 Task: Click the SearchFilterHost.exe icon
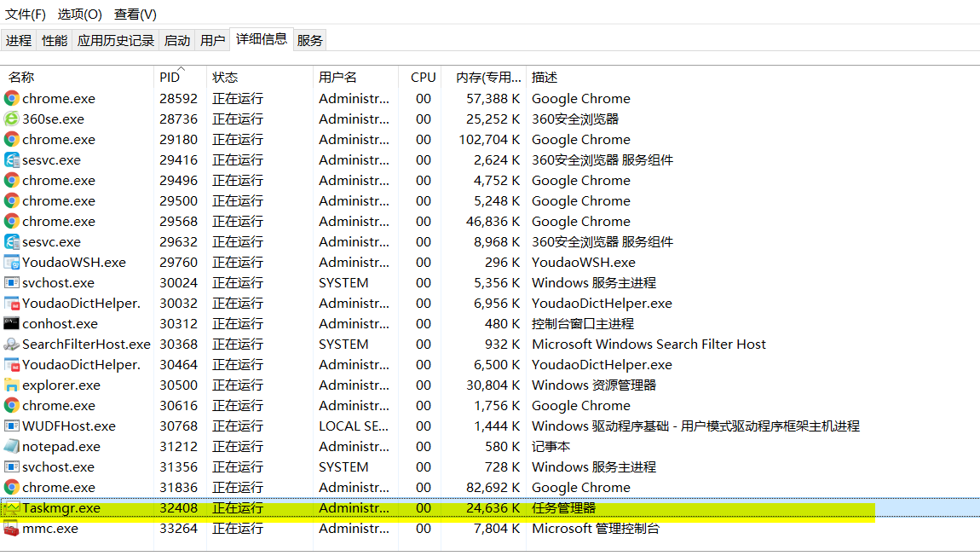[11, 344]
